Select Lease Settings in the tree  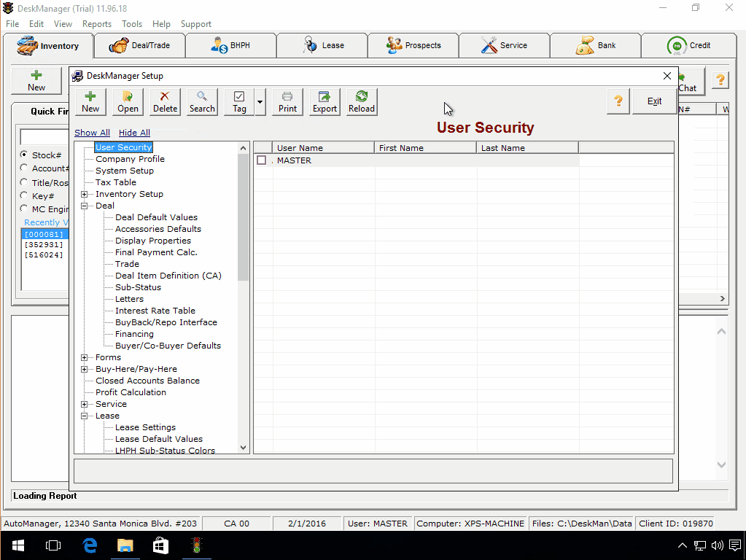[x=145, y=427]
